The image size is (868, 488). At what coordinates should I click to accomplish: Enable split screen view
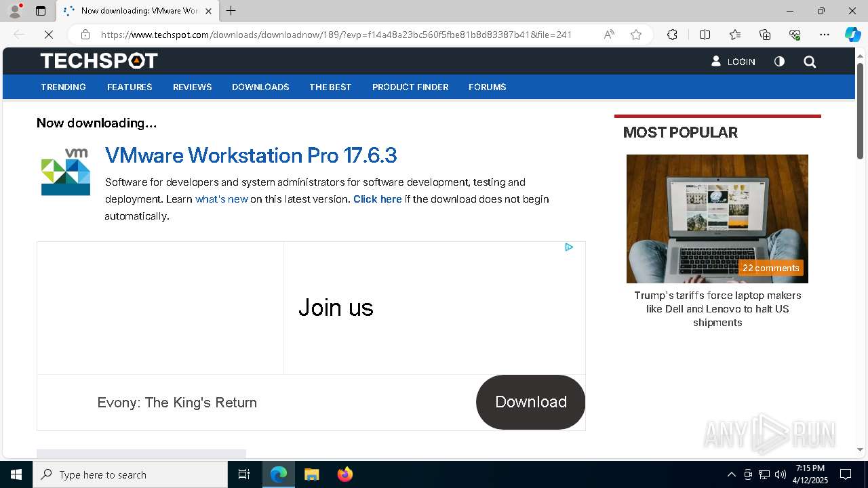(x=705, y=35)
